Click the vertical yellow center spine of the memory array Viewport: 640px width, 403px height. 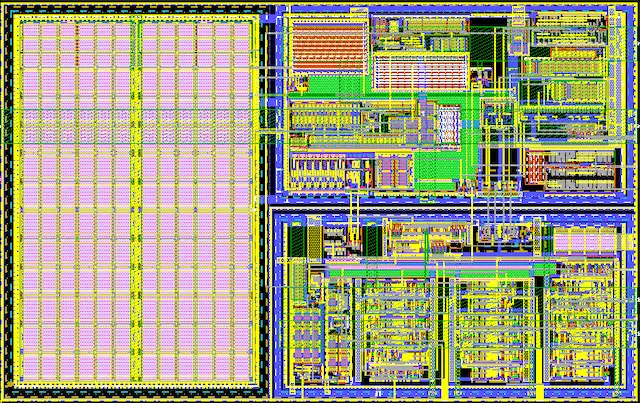[135, 200]
